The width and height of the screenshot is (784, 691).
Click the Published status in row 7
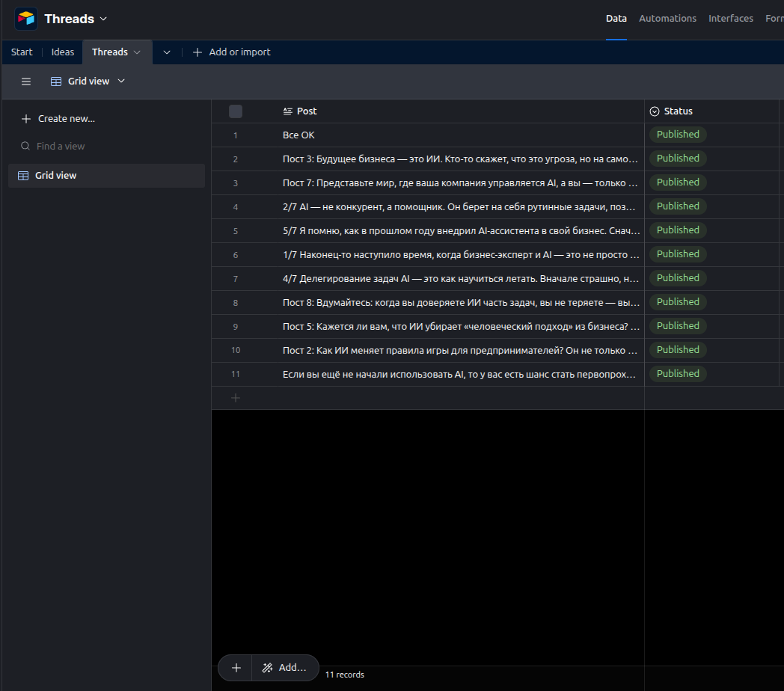coord(678,278)
